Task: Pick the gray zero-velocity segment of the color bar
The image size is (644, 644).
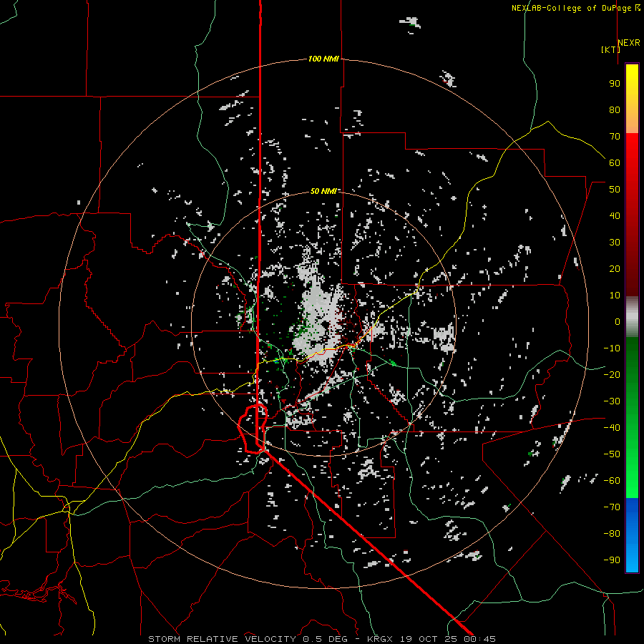Action: [x=632, y=317]
